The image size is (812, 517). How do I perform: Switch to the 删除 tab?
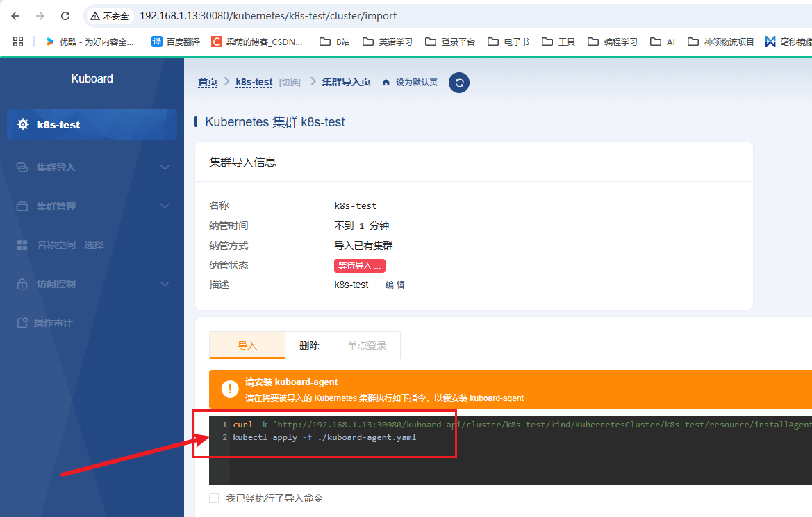(309, 345)
